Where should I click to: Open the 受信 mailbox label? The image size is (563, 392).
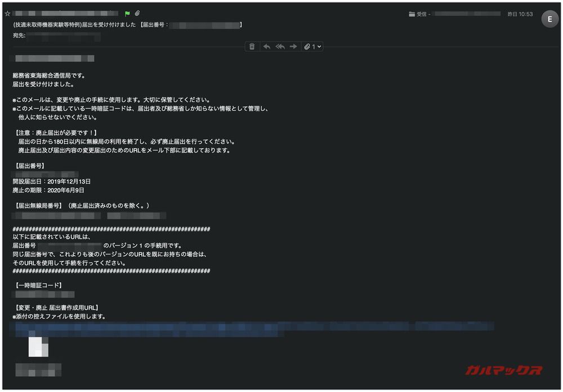pos(422,14)
